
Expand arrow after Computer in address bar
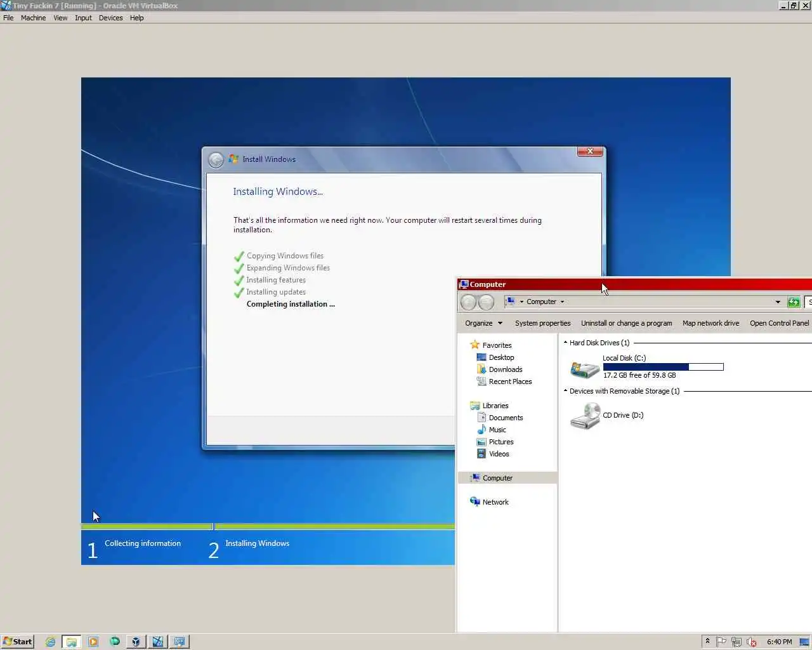(562, 302)
